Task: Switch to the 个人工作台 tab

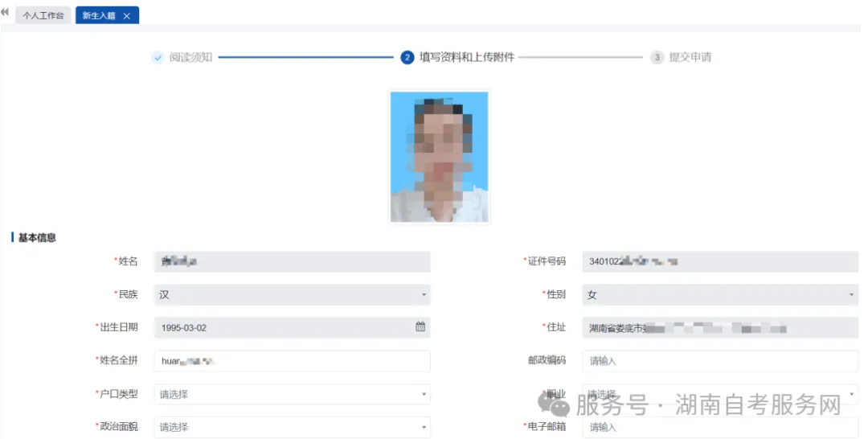Action: [43, 16]
